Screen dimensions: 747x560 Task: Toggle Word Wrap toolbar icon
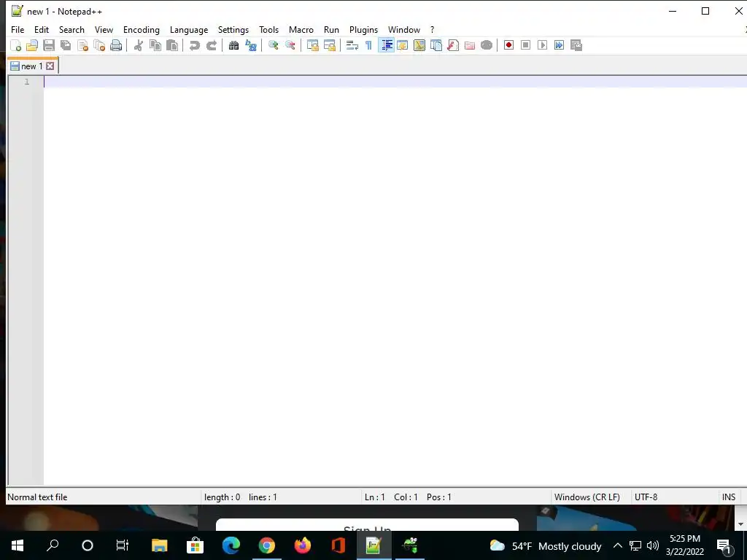pyautogui.click(x=352, y=45)
